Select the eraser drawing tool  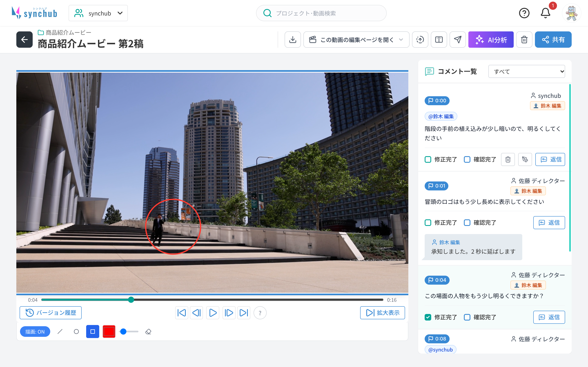click(148, 332)
